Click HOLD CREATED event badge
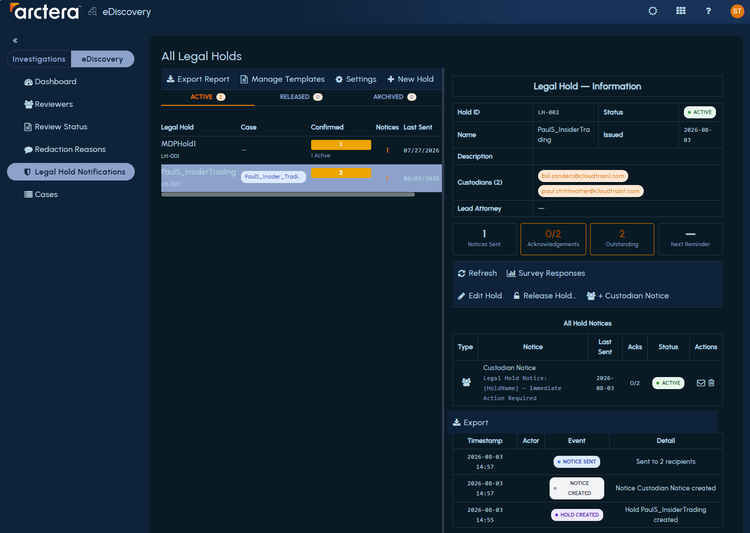This screenshot has width=750, height=533. (577, 515)
